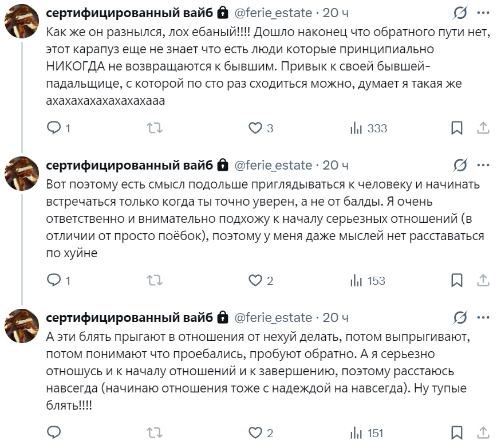The height and width of the screenshot is (448, 501).
Task: Click the "20 ч" timestamp of the last tweet
Action: click(336, 318)
